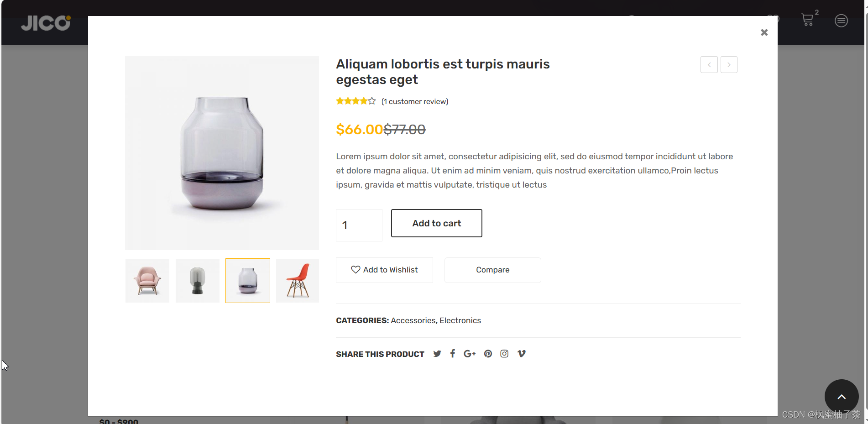Open the Accessories category link
The image size is (868, 424).
(413, 320)
